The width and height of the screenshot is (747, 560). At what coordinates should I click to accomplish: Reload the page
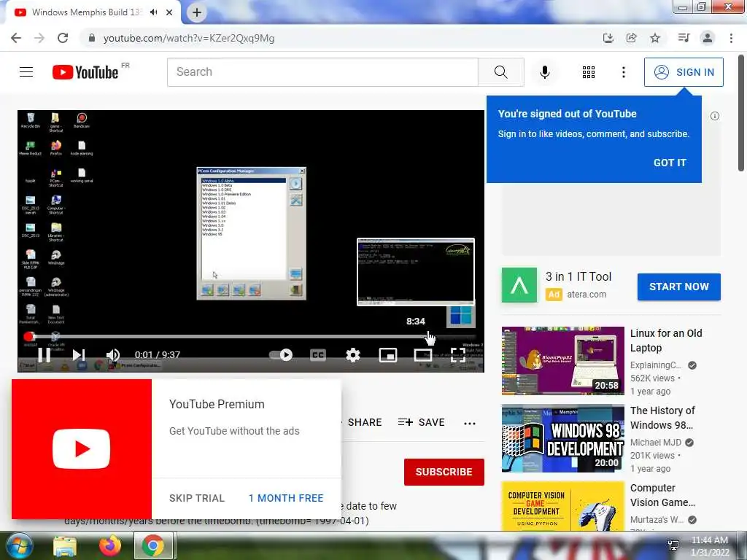(63, 38)
